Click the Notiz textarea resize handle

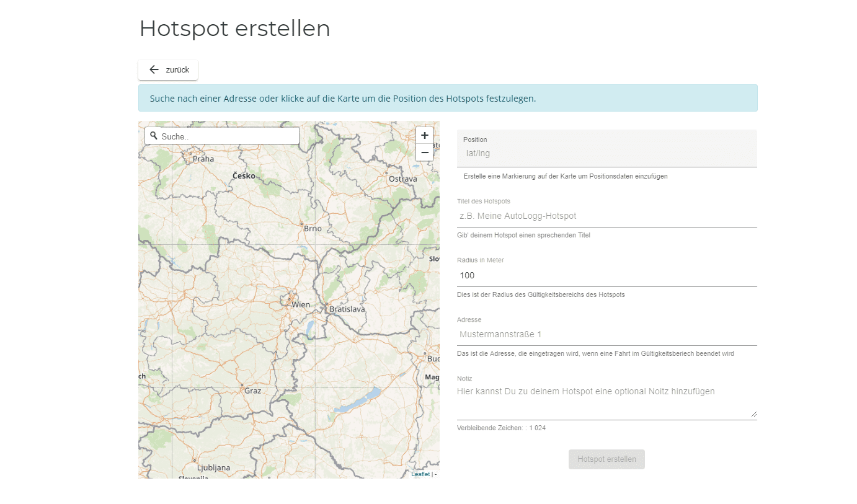pyautogui.click(x=753, y=413)
